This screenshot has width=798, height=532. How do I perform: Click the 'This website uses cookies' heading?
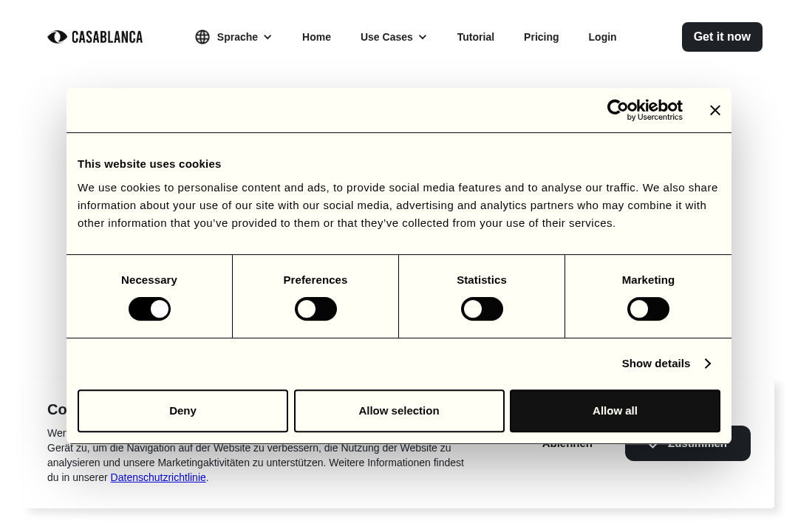coord(149,164)
